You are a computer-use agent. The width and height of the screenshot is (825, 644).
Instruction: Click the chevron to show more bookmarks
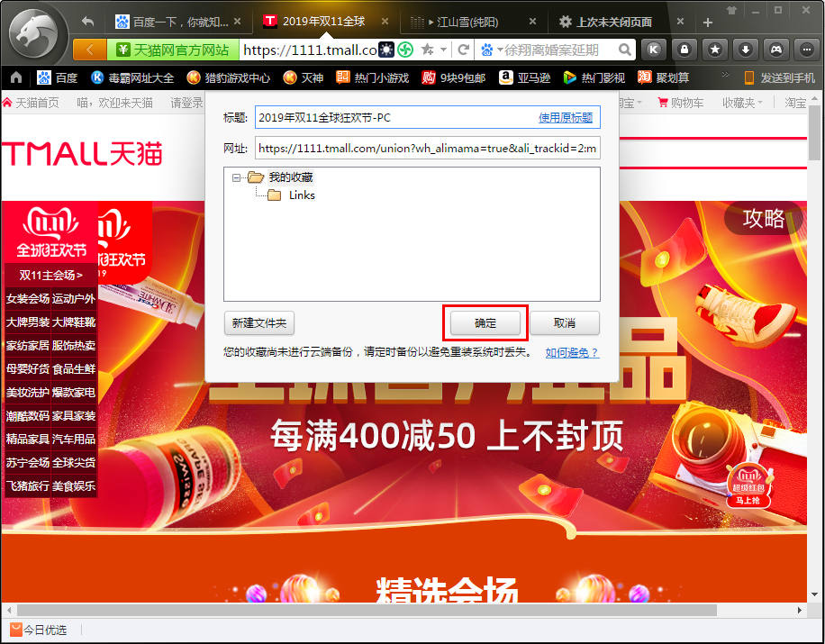pos(725,75)
